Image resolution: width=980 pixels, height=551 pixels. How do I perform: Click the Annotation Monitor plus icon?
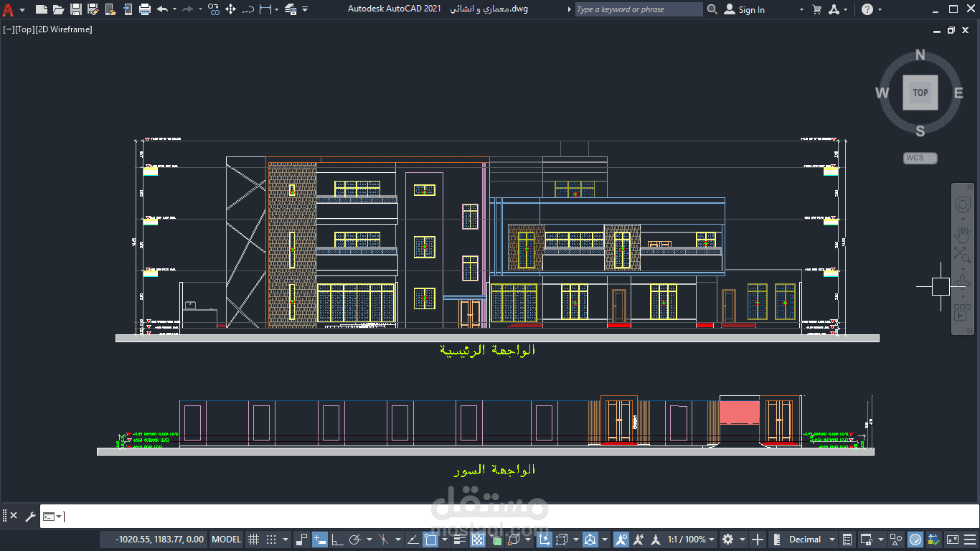758,539
